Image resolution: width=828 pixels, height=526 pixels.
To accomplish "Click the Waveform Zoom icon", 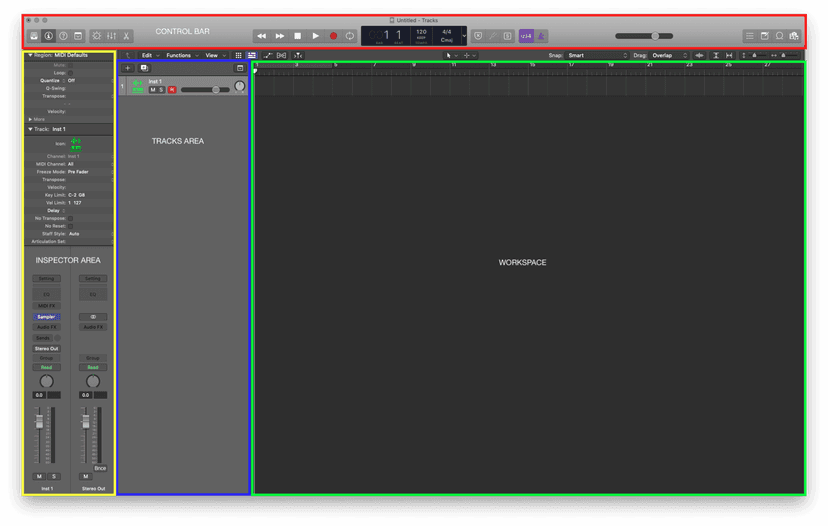I will [700, 55].
